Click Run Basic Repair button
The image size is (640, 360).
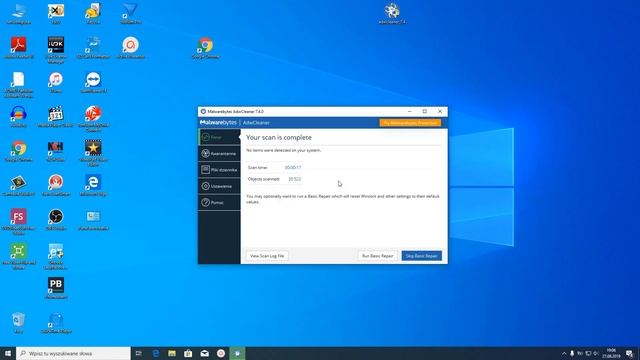tap(378, 256)
